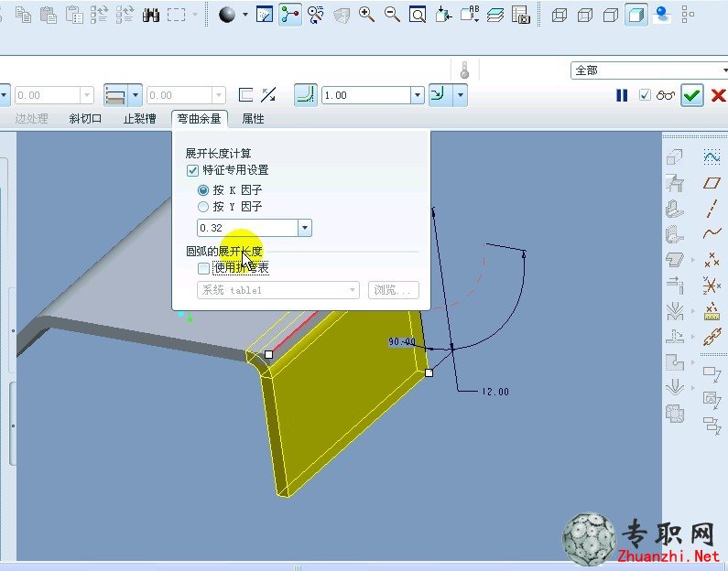
Task: Click the chain link reference icon
Action: coord(712,337)
